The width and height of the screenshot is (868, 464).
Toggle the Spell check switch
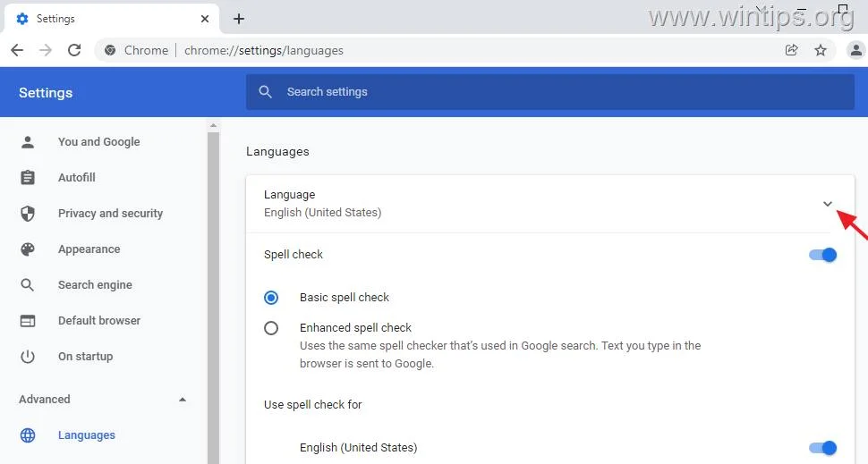pyautogui.click(x=822, y=255)
